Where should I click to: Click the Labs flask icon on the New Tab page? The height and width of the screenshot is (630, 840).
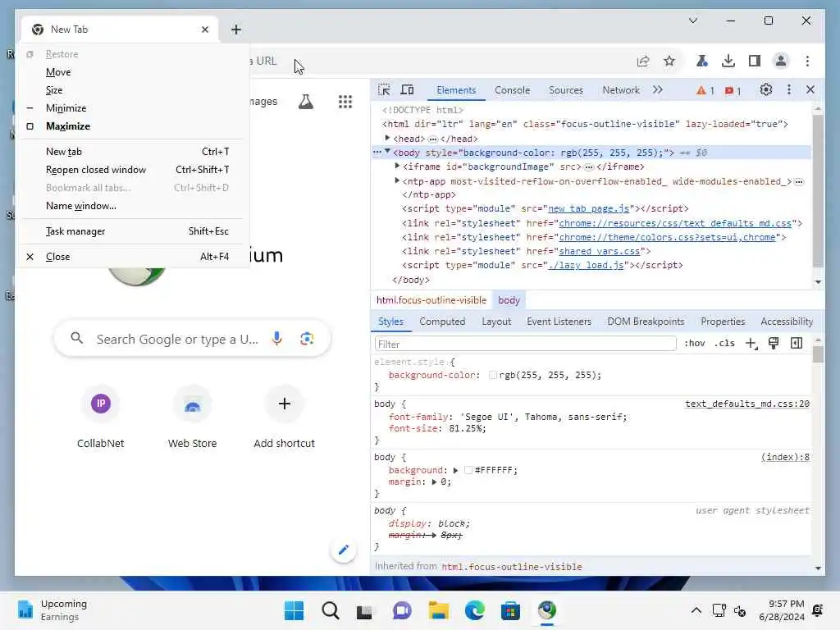tap(306, 101)
